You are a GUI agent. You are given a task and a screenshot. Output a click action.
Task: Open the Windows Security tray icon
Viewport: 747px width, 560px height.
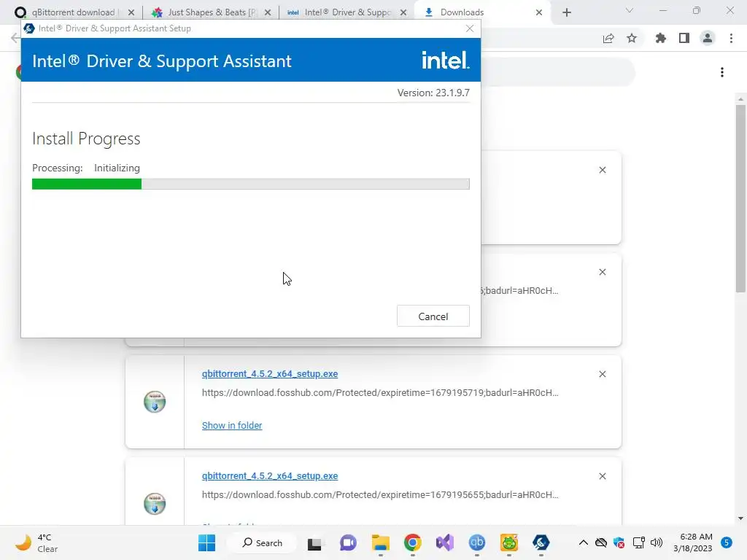coord(619,542)
